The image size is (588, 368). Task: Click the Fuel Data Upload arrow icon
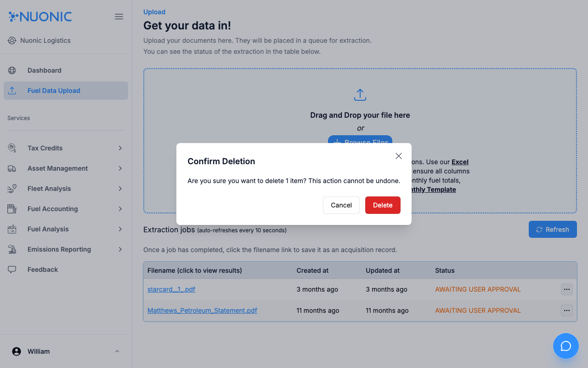12,91
